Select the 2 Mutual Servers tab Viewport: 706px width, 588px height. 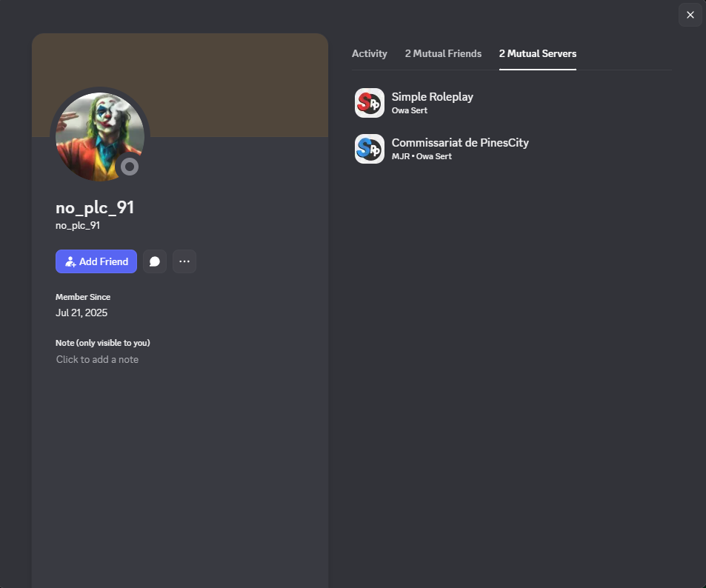tap(537, 53)
